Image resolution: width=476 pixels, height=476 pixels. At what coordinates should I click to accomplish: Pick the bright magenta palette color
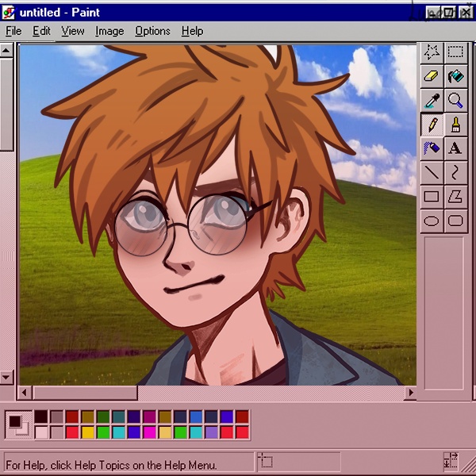point(149,432)
